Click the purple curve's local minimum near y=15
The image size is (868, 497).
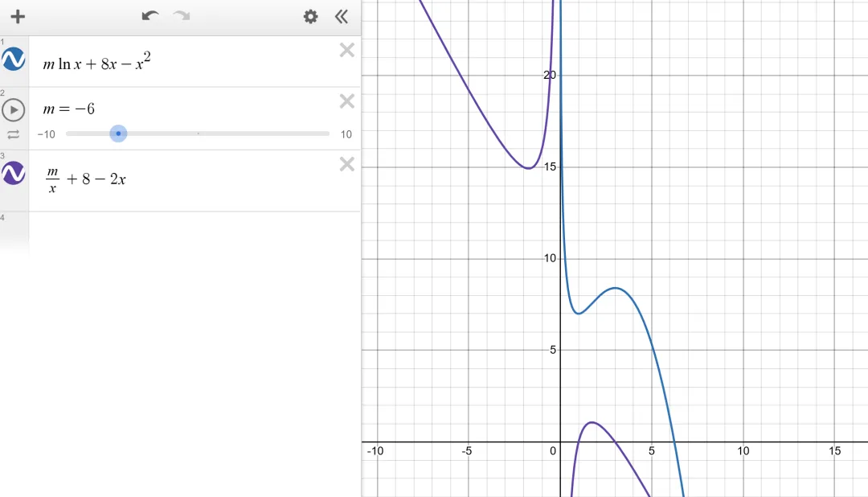coord(529,168)
